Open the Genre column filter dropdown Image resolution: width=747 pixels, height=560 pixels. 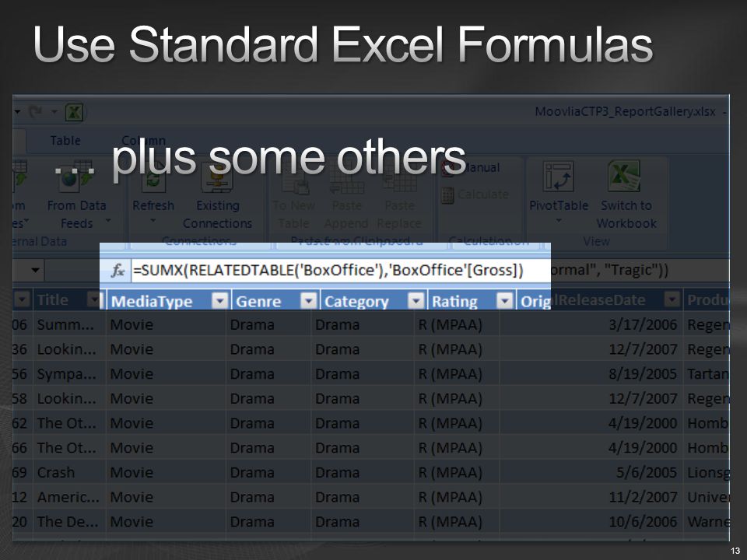pyautogui.click(x=309, y=301)
